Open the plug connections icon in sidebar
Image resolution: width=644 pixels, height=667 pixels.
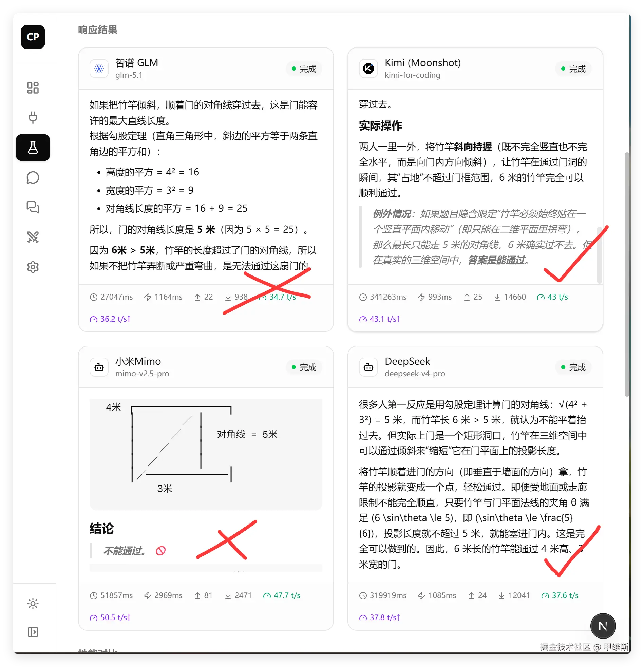[x=33, y=117]
